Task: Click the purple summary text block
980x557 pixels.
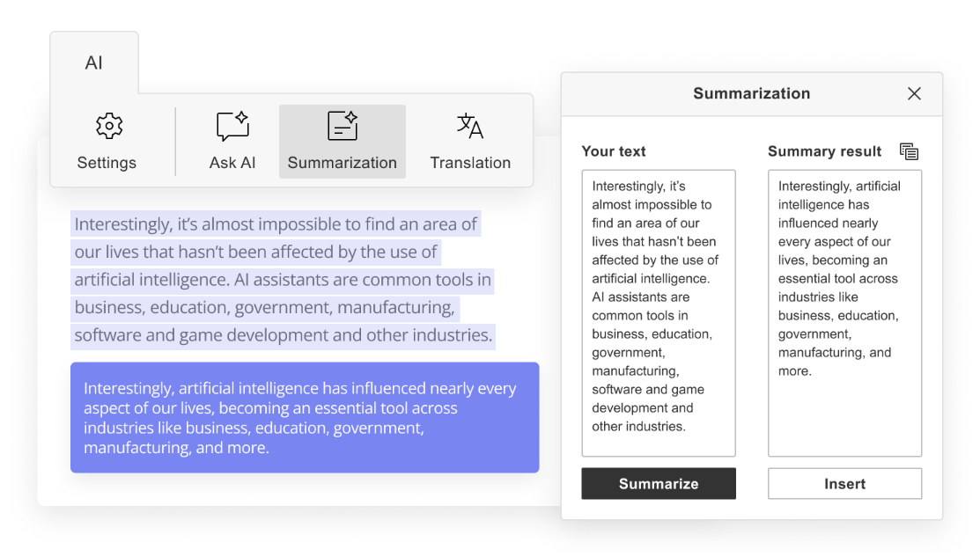Action: 304,417
